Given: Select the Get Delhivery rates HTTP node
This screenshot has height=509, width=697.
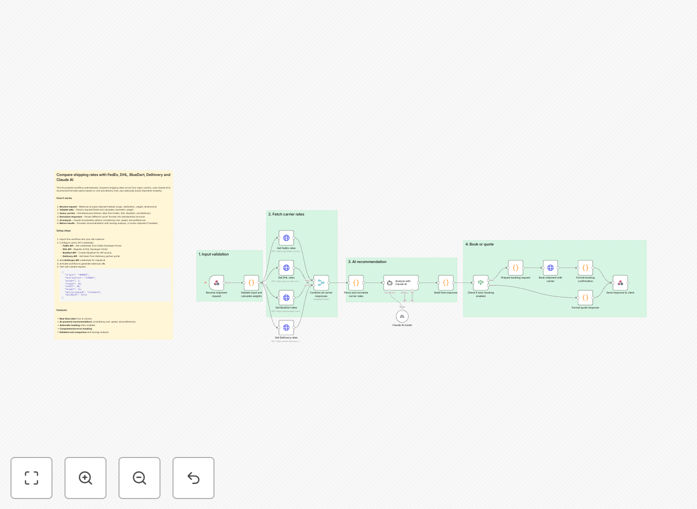Looking at the screenshot, I should pos(286,328).
